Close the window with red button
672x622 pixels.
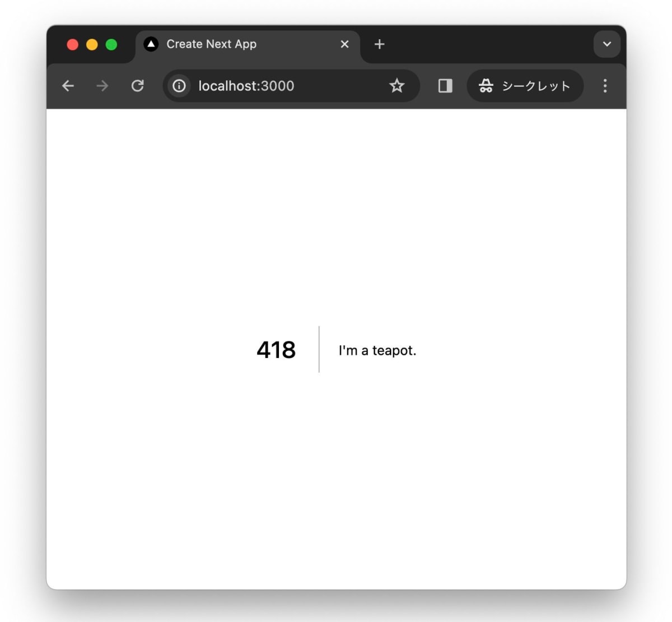[72, 44]
